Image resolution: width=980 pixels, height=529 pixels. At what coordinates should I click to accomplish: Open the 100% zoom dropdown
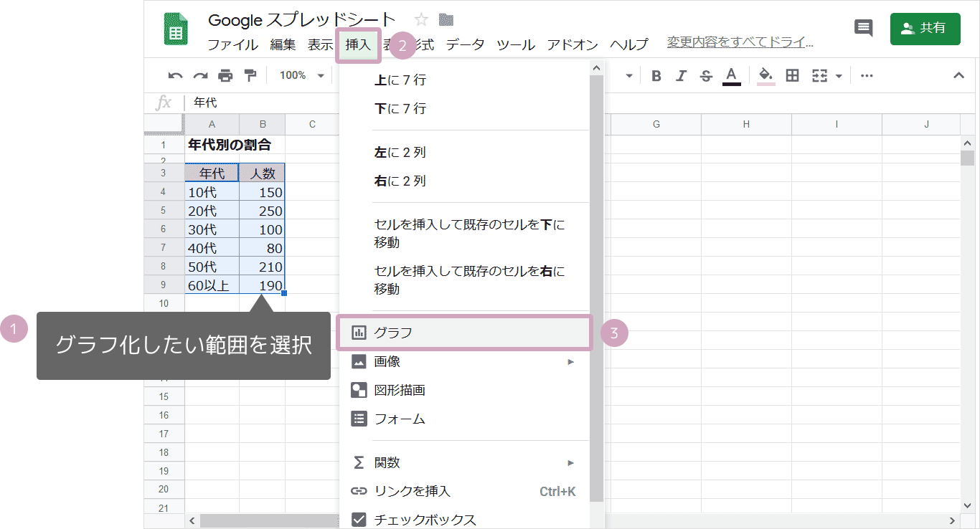click(301, 76)
